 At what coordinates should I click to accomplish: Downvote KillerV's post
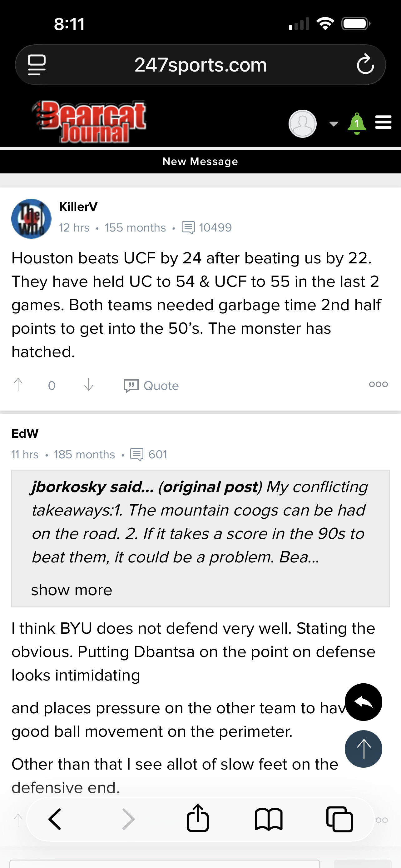point(89,384)
